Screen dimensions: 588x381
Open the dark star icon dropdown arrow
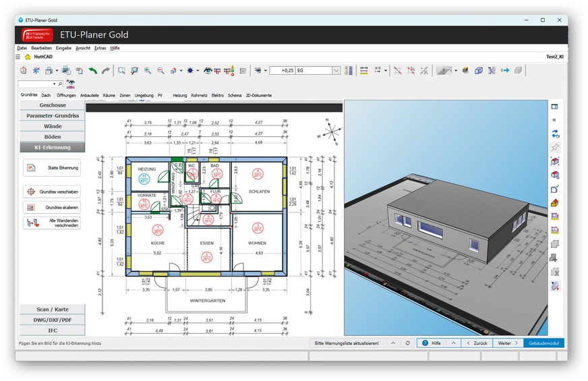point(198,71)
